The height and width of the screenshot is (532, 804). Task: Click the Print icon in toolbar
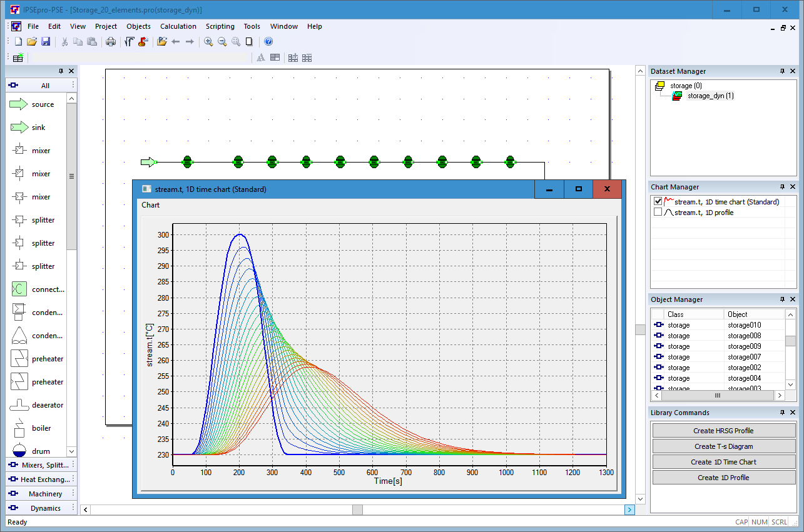coord(111,42)
